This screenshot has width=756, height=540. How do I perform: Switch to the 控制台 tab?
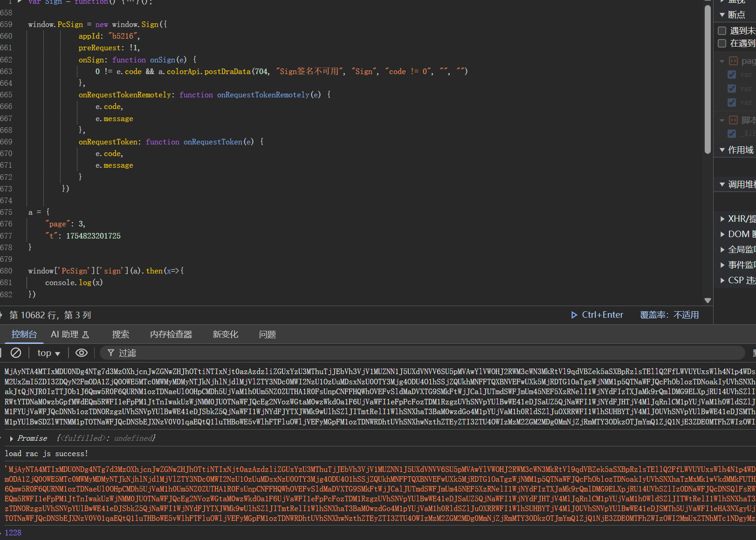pyautogui.click(x=24, y=334)
